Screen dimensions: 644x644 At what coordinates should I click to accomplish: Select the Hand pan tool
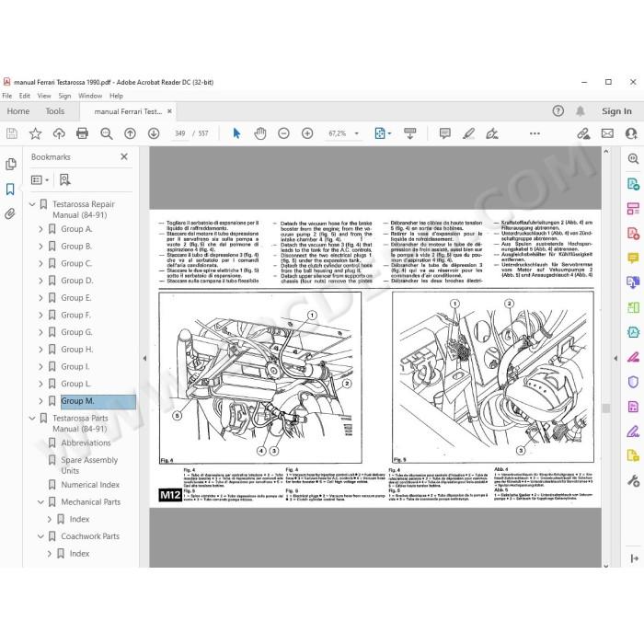pyautogui.click(x=260, y=133)
